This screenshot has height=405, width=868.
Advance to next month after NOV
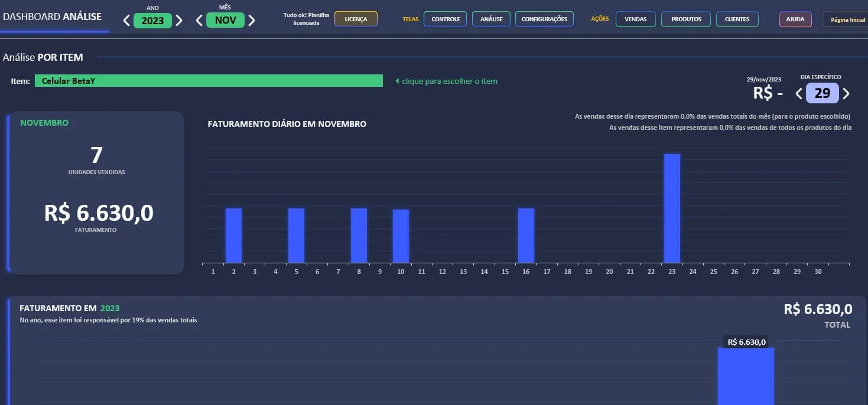(252, 21)
